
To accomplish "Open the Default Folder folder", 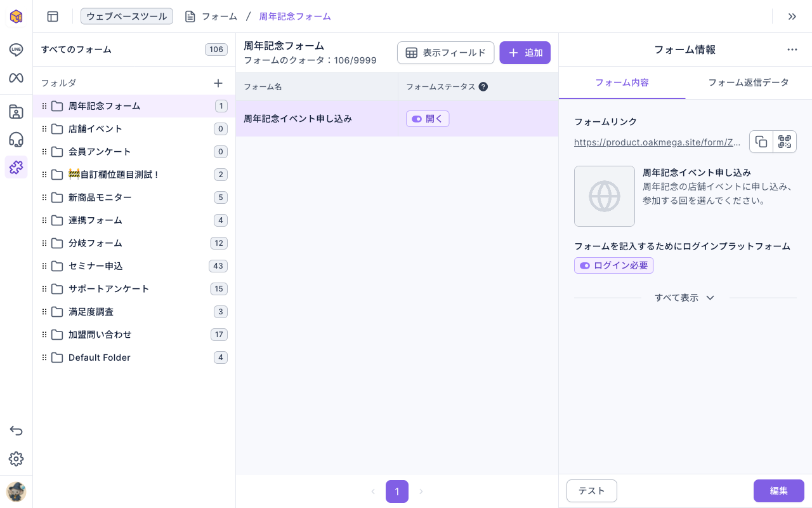I will click(134, 358).
